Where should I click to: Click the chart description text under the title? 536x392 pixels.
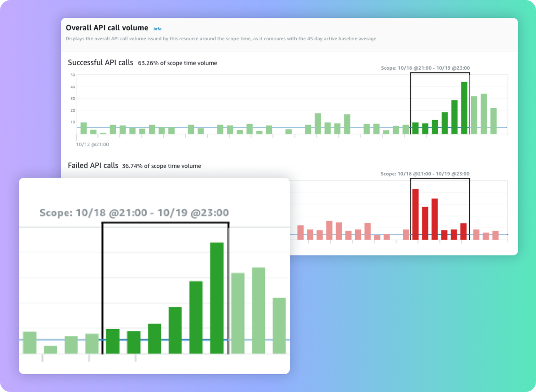pos(222,39)
